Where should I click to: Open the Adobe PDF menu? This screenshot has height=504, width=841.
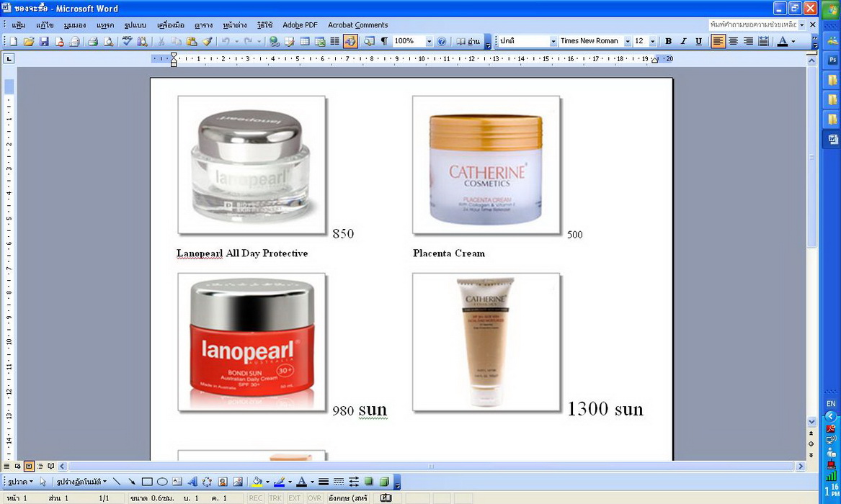point(300,25)
